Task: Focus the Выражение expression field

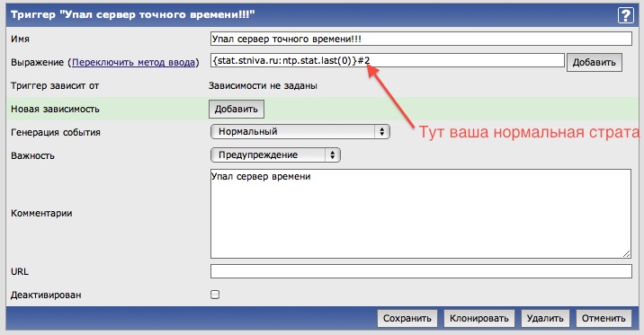Action: click(388, 61)
